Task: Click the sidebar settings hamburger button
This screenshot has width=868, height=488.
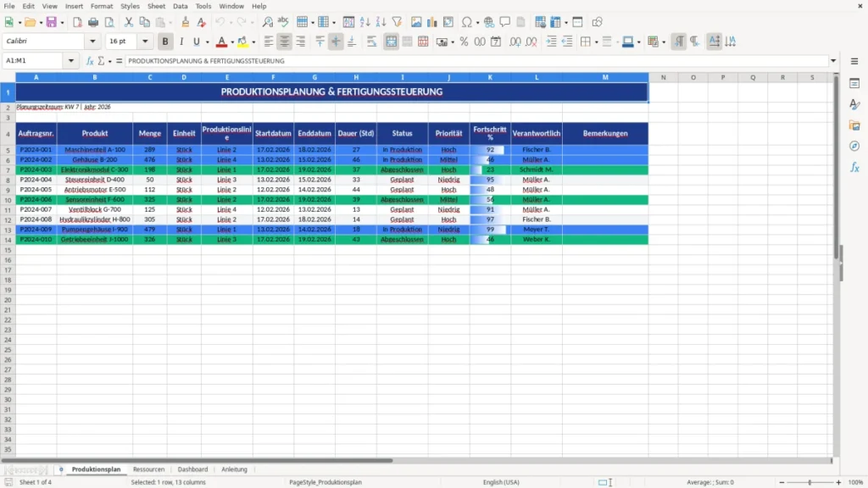Action: pyautogui.click(x=854, y=61)
